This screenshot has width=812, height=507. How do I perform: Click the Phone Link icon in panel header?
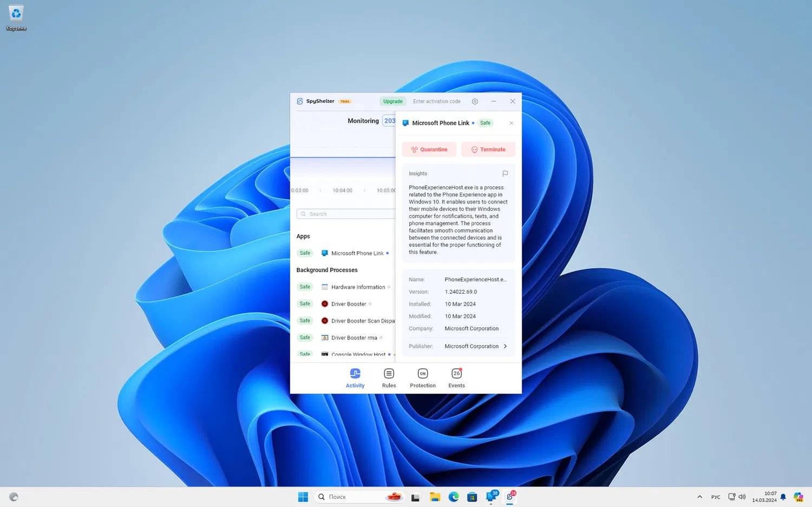(x=405, y=123)
